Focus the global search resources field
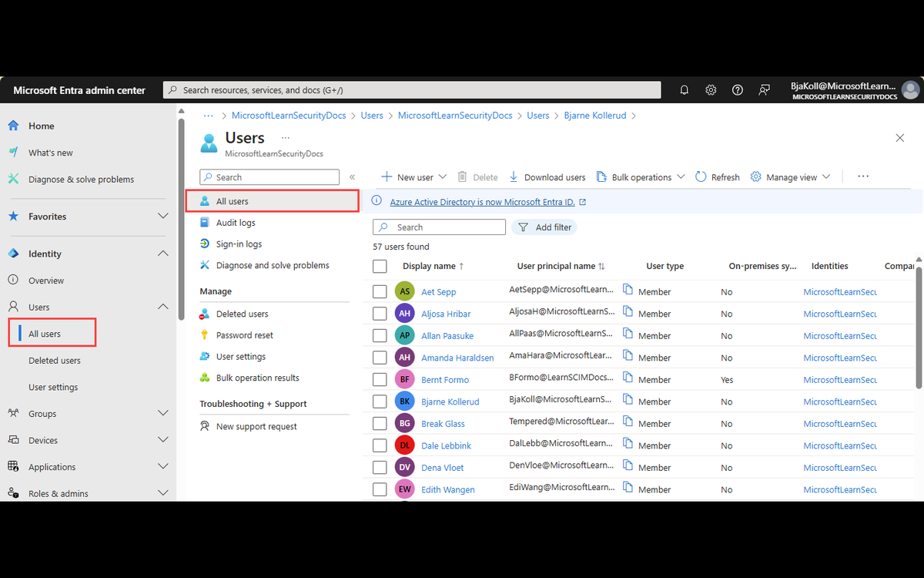924x578 pixels. pos(412,90)
